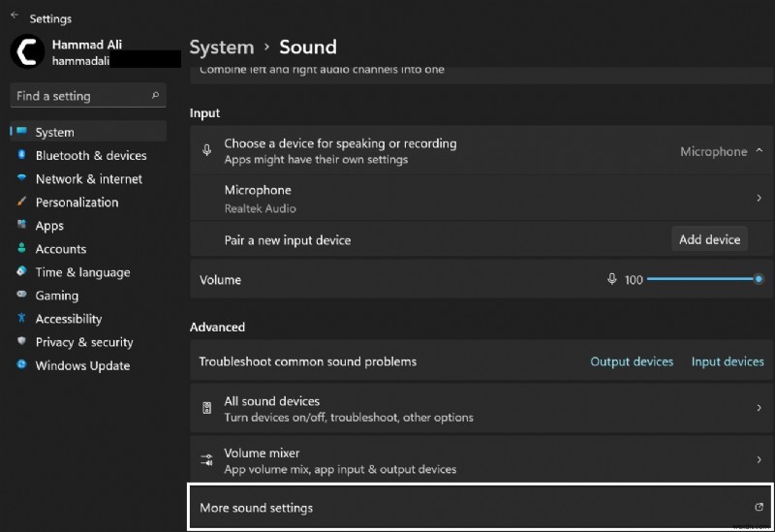
Task: Click the Apps grid icon in sidebar
Action: (x=21, y=225)
